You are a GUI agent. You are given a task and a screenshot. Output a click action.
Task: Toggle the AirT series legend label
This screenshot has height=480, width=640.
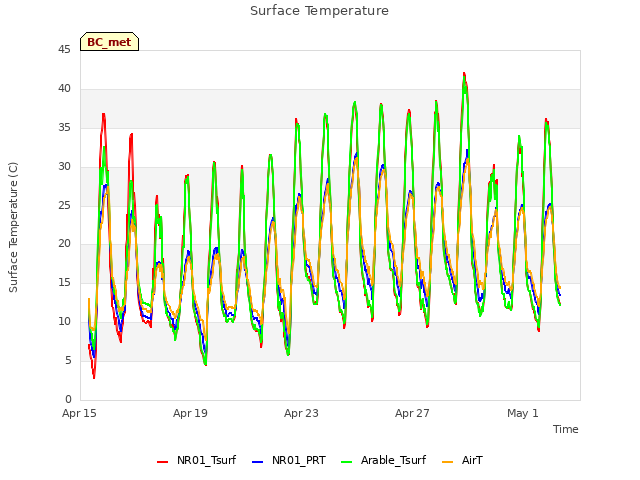coord(472,460)
